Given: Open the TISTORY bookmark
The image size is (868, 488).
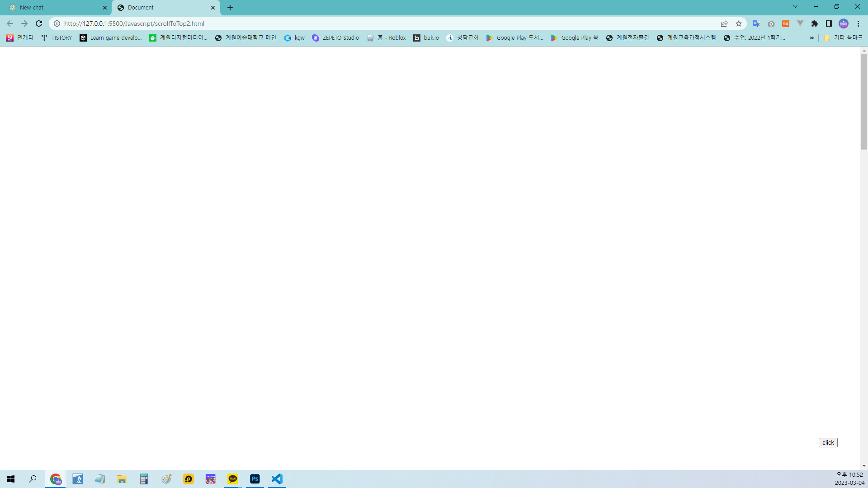Looking at the screenshot, I should click(x=57, y=38).
